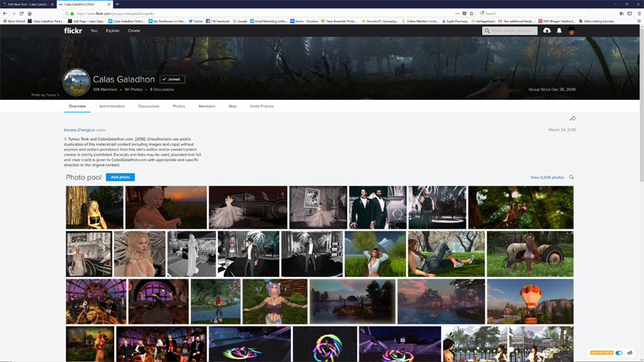The width and height of the screenshot is (644, 362).
Task: Click the user account avatar in header
Action: pos(572,31)
